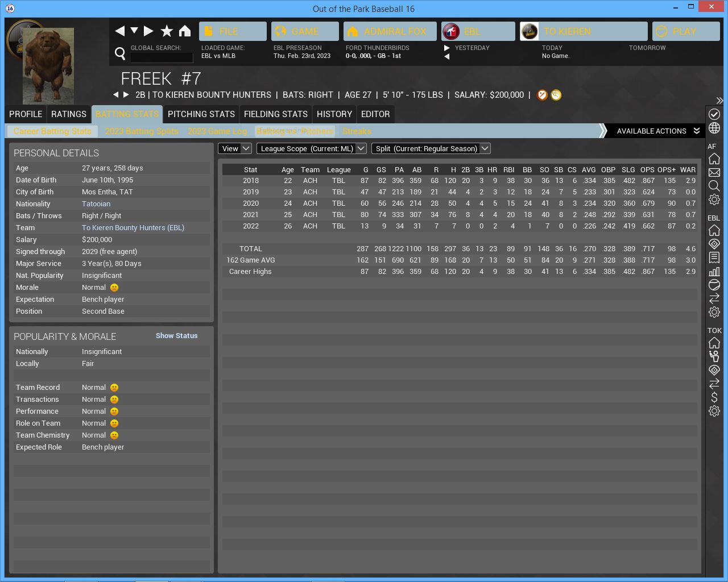The image size is (728, 582).
Task: Open the EBL home icon in sidebar
Action: (714, 230)
